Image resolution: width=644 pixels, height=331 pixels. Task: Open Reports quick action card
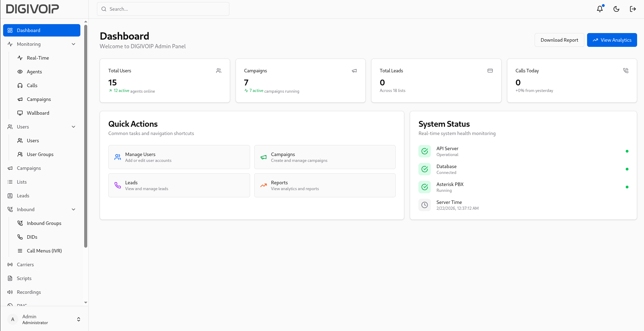(325, 185)
